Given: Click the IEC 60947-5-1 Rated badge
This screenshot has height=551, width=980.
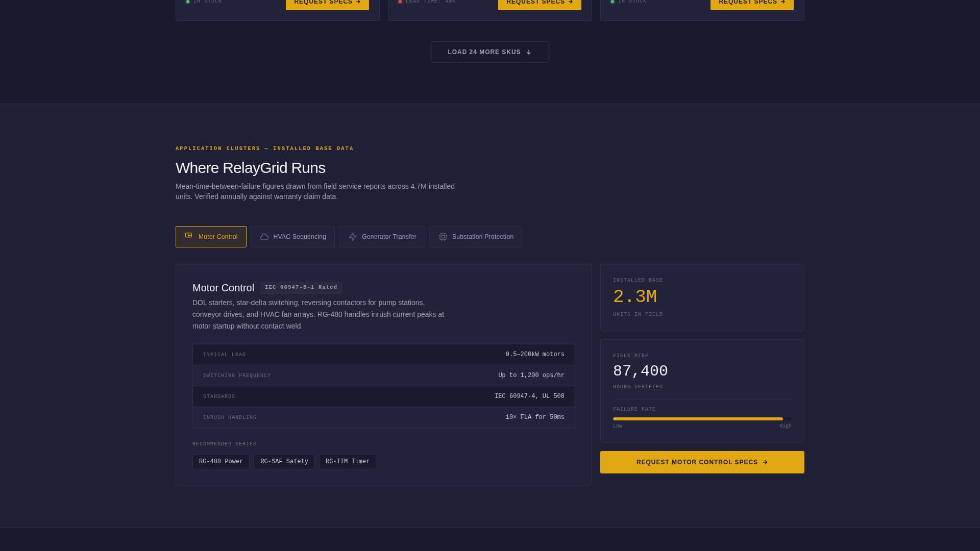Looking at the screenshot, I should coord(301,287).
